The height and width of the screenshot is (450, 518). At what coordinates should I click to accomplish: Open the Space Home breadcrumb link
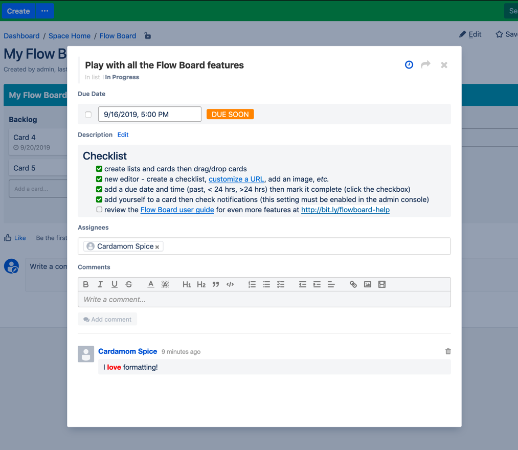pyautogui.click(x=69, y=36)
